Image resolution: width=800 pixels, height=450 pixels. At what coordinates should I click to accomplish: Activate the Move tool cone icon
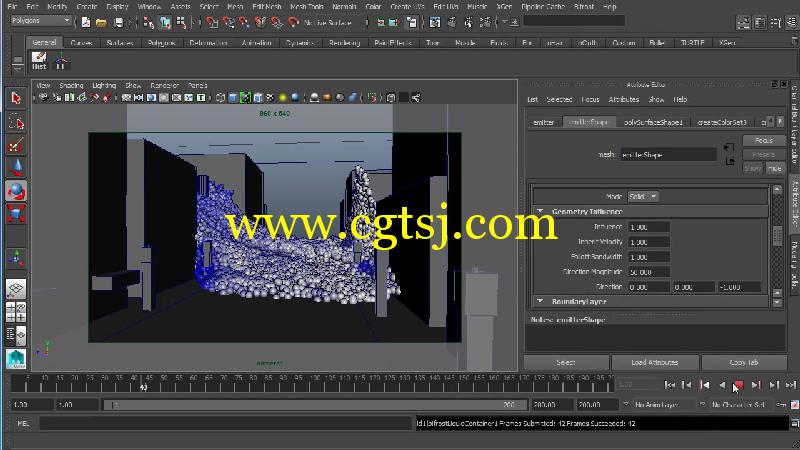[x=16, y=168]
